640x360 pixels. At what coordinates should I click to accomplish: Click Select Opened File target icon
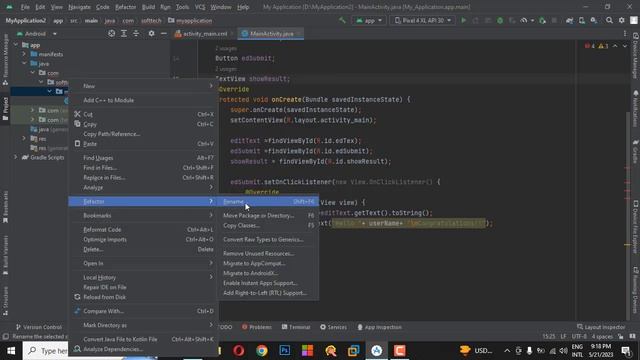(x=111, y=33)
